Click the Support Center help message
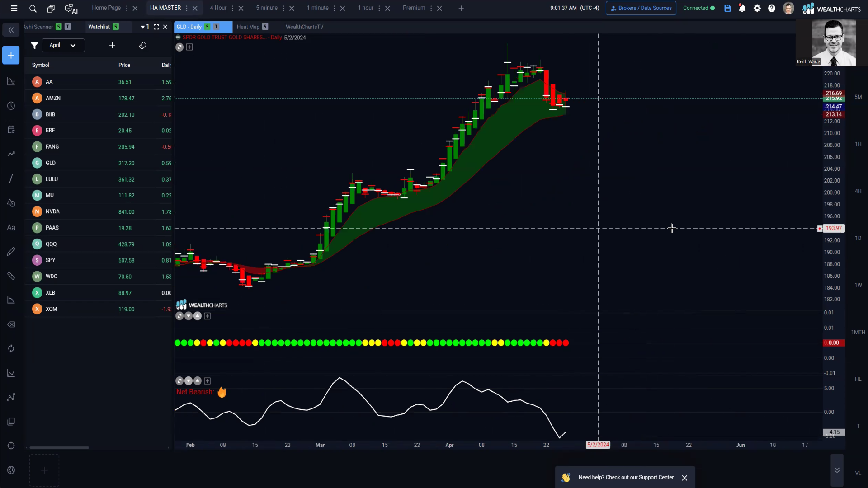The width and height of the screenshot is (868, 488). click(626, 477)
